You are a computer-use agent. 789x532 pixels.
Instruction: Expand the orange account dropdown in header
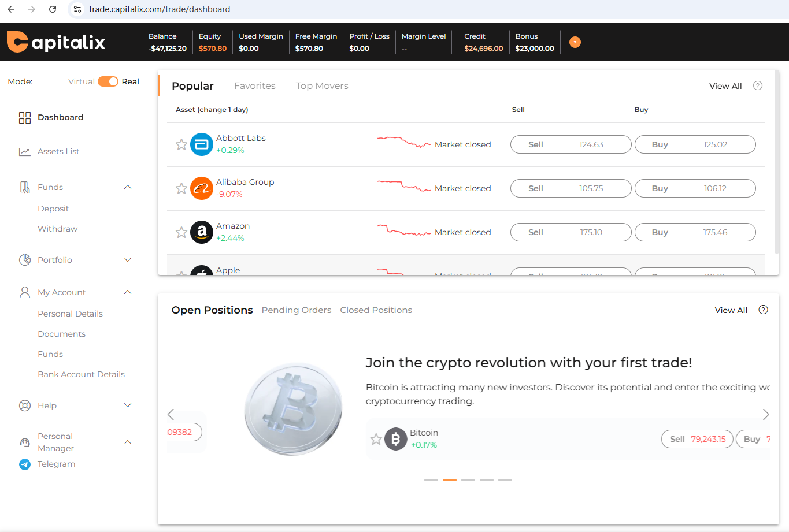[575, 42]
